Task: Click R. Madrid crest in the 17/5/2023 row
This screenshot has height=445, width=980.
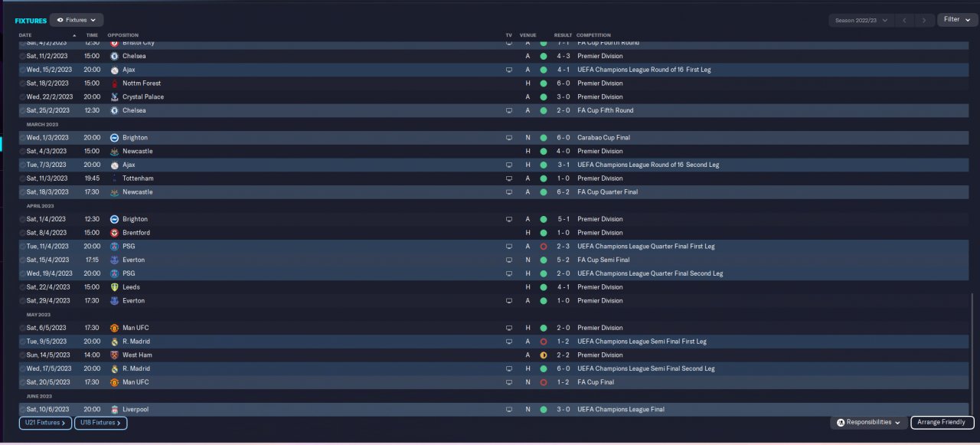Action: 114,368
